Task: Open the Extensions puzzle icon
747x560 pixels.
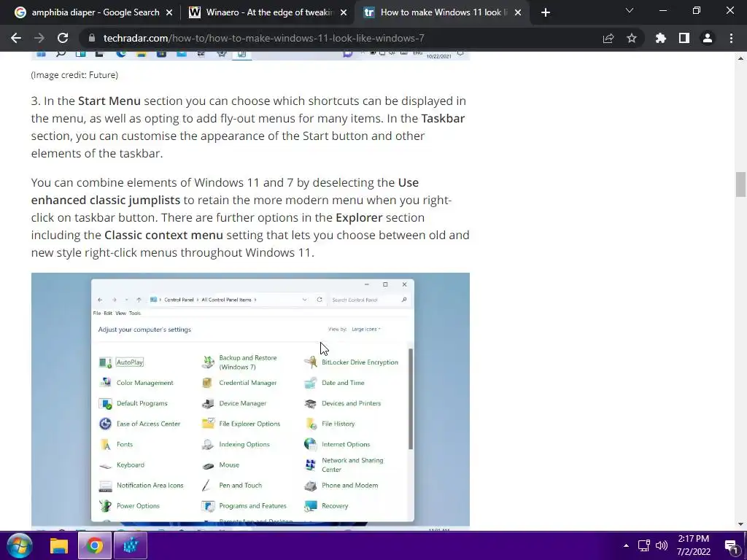Action: pos(661,38)
